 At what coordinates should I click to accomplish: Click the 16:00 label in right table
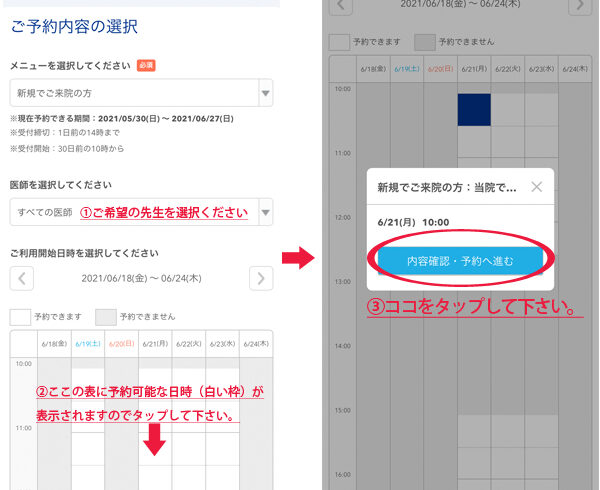[342, 474]
